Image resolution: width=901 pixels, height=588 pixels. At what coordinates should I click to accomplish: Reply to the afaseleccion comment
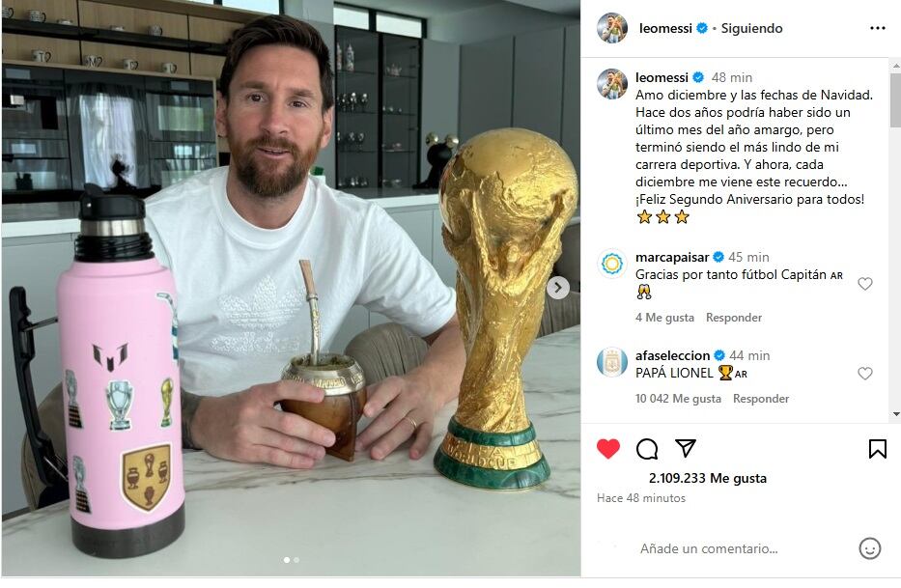click(761, 399)
